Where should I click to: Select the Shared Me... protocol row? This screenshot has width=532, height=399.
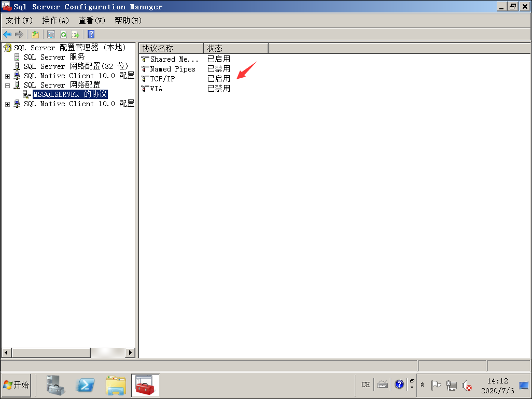tap(174, 59)
